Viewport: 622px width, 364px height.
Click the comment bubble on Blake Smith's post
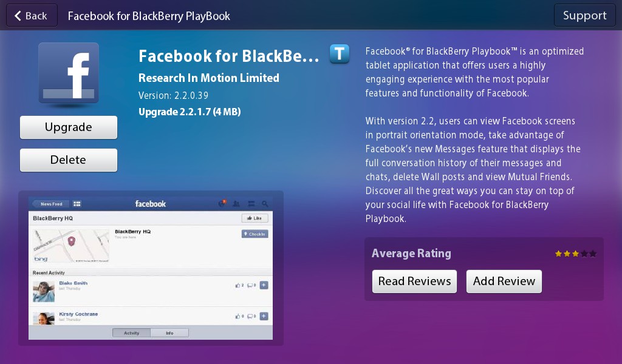pyautogui.click(x=251, y=285)
